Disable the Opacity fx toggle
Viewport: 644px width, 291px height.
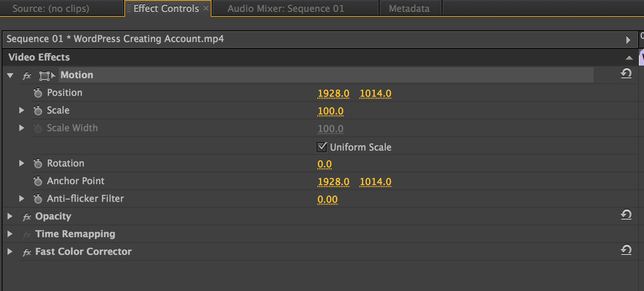27,217
